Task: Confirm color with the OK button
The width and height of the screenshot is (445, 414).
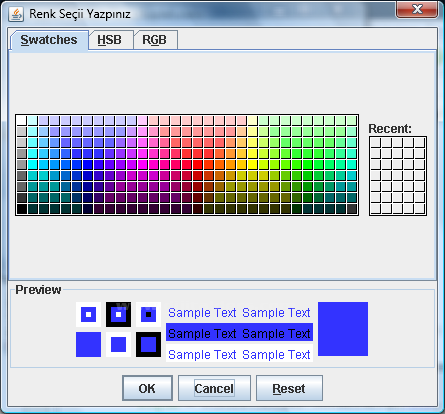Action: tap(147, 388)
